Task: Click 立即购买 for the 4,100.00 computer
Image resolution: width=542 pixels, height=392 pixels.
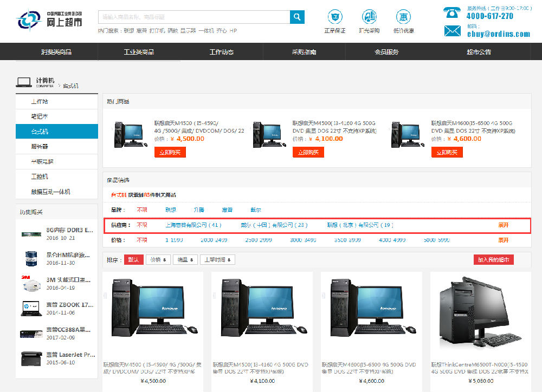Action: [x=308, y=152]
